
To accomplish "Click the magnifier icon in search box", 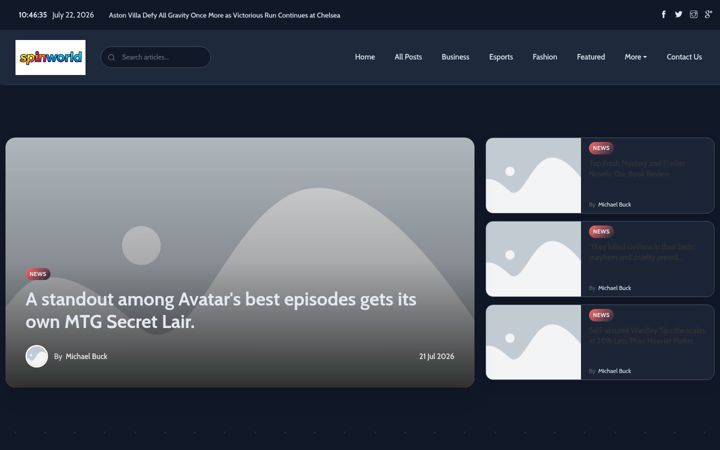I will [111, 57].
